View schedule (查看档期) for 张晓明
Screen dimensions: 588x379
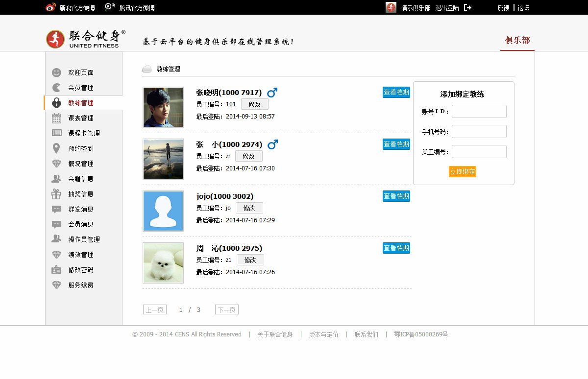click(x=396, y=92)
